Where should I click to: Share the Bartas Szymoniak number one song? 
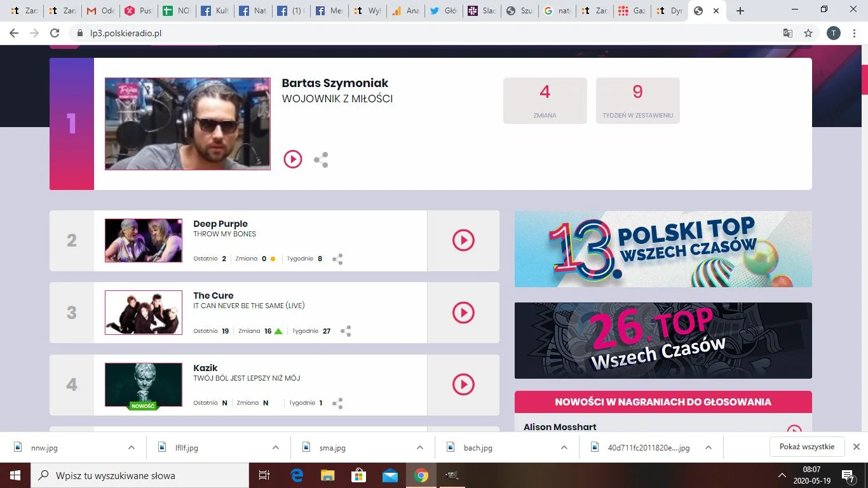[321, 159]
